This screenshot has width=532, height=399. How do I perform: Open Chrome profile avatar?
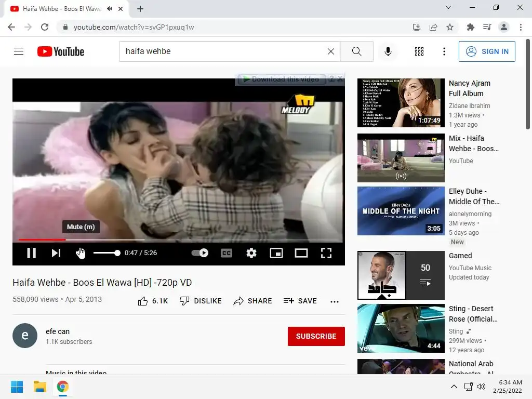point(504,27)
